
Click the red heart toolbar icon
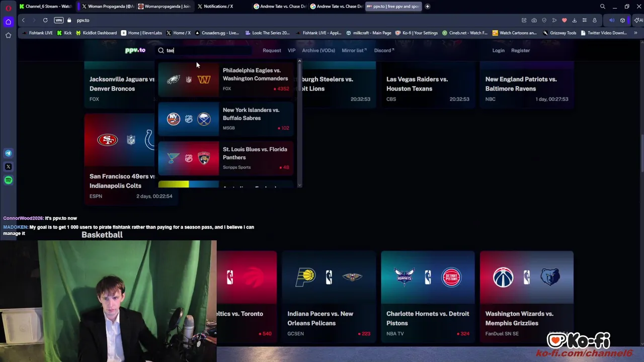[x=564, y=20]
